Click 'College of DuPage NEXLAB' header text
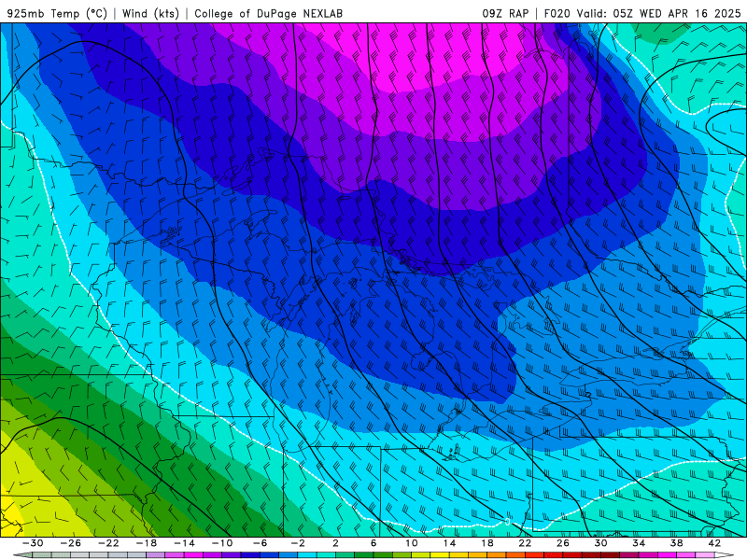The width and height of the screenshot is (747, 560). [268, 13]
